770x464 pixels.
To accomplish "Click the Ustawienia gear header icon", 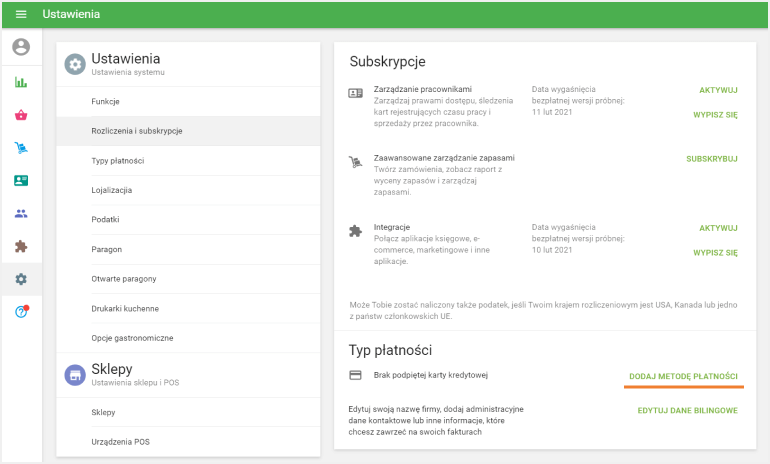I will coord(75,64).
